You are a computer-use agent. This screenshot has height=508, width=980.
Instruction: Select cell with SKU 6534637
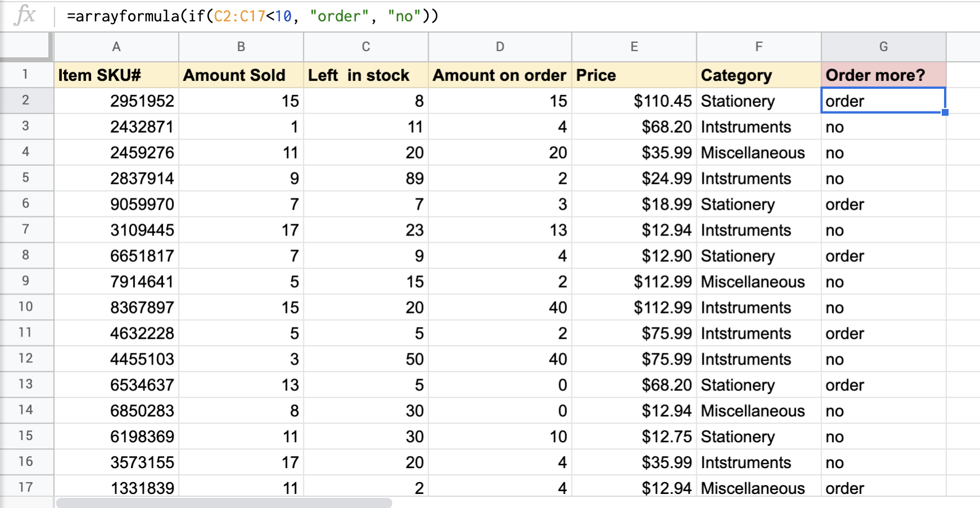(x=116, y=385)
